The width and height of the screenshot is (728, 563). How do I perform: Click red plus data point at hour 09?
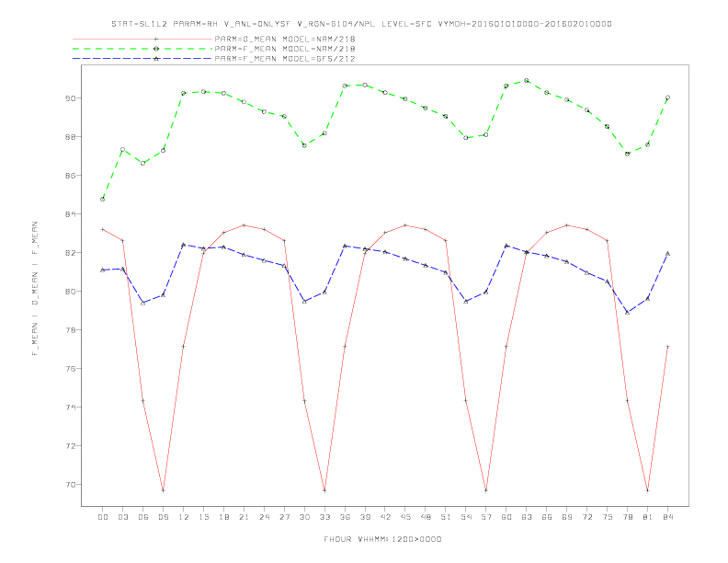pyautogui.click(x=163, y=490)
